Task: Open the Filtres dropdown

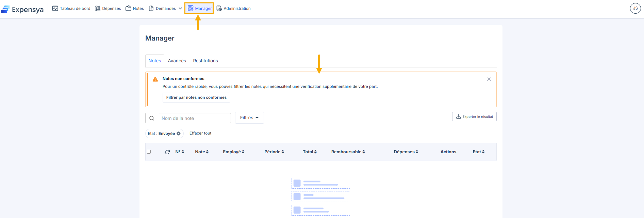Action: 249,118
